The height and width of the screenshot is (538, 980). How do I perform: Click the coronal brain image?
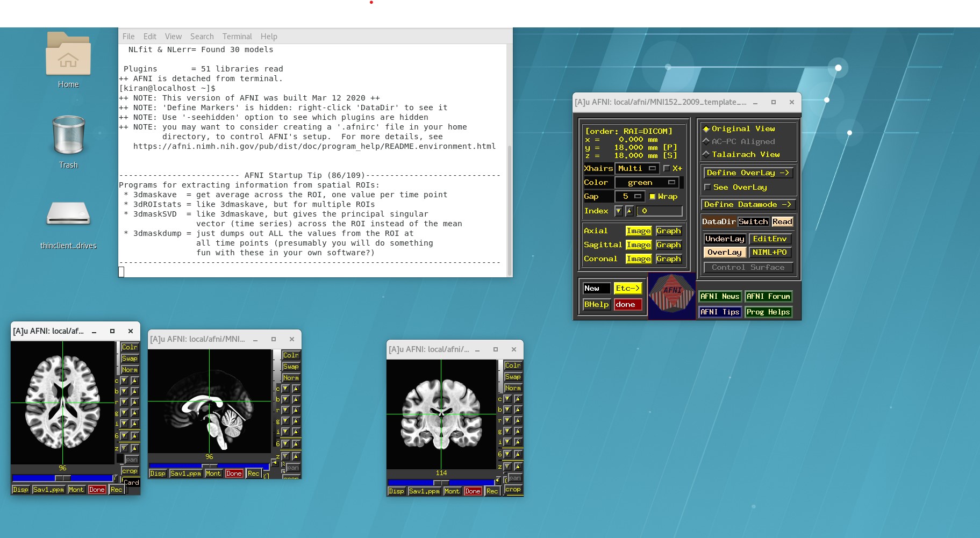pyautogui.click(x=441, y=414)
